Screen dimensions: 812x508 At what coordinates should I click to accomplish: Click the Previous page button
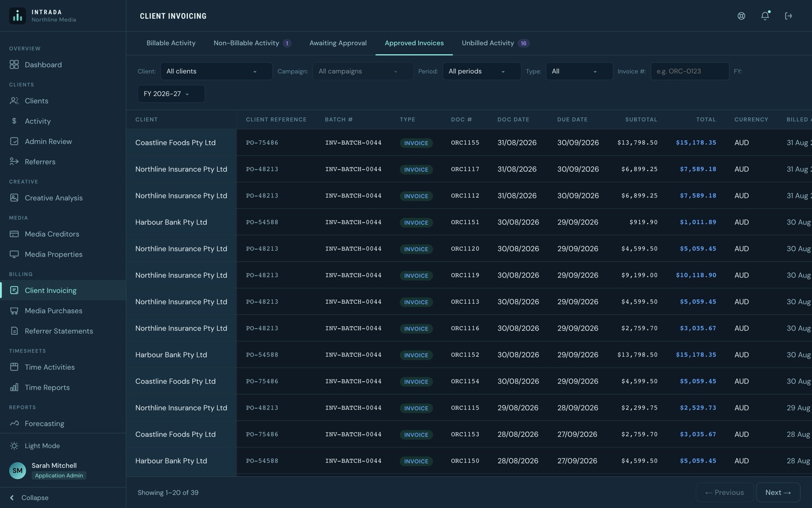tap(724, 492)
